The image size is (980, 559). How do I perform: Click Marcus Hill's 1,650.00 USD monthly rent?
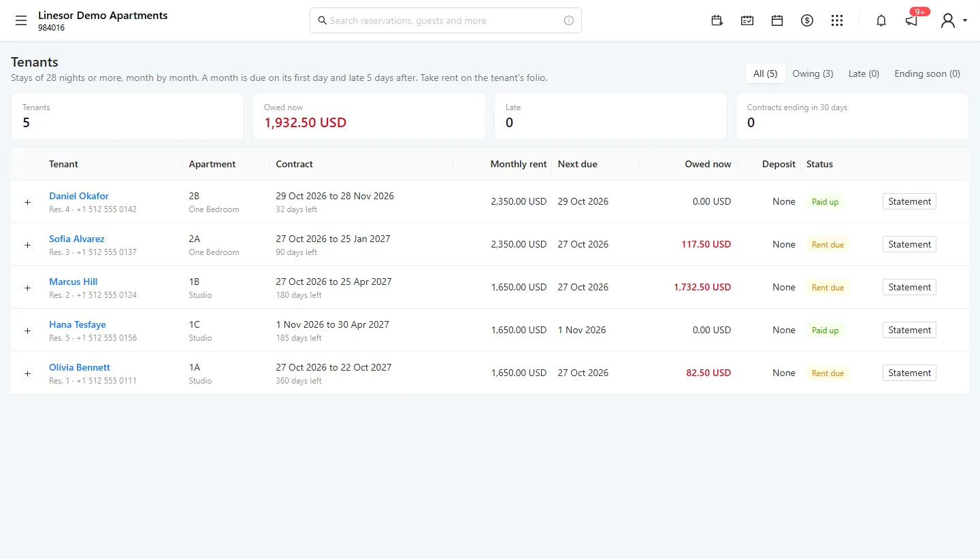519,287
